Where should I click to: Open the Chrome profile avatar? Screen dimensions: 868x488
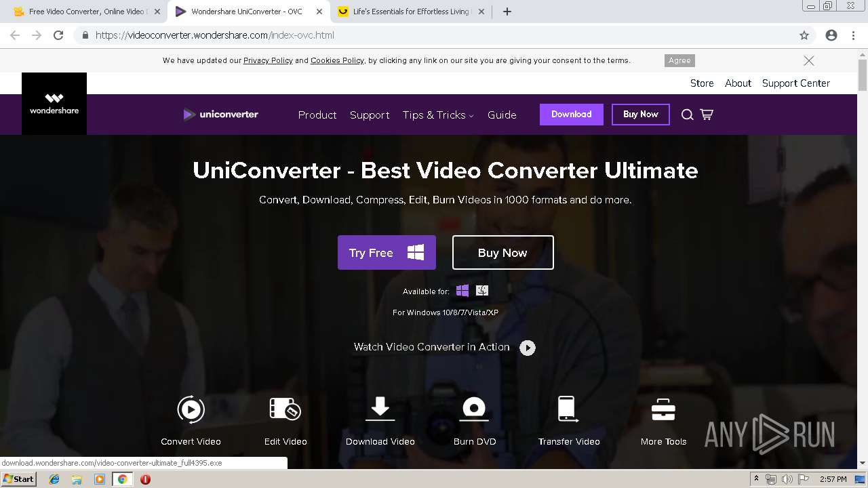click(831, 35)
